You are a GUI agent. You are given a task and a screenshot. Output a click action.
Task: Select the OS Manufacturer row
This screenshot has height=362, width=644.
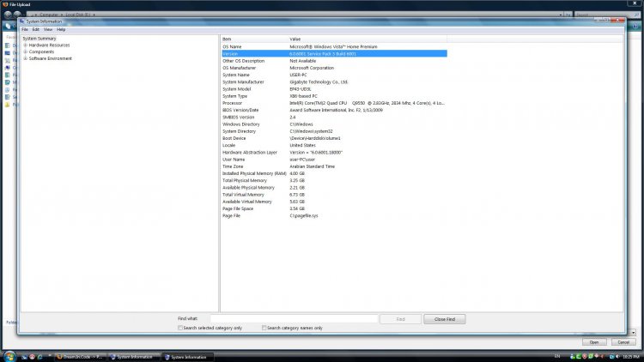coord(334,68)
